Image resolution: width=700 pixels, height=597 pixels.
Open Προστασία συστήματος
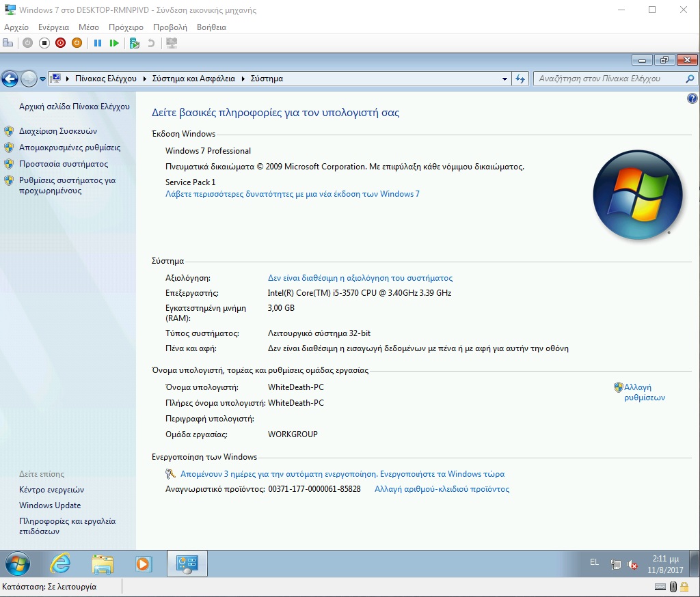click(64, 164)
